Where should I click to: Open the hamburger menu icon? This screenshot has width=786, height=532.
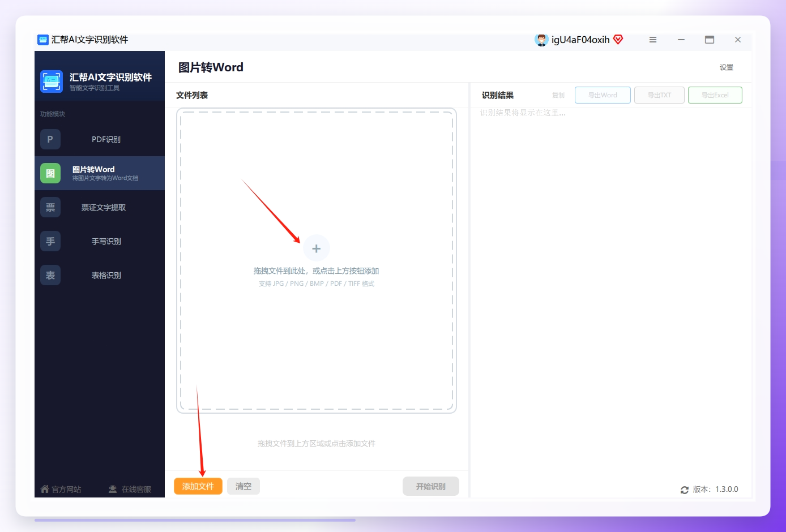(653, 40)
